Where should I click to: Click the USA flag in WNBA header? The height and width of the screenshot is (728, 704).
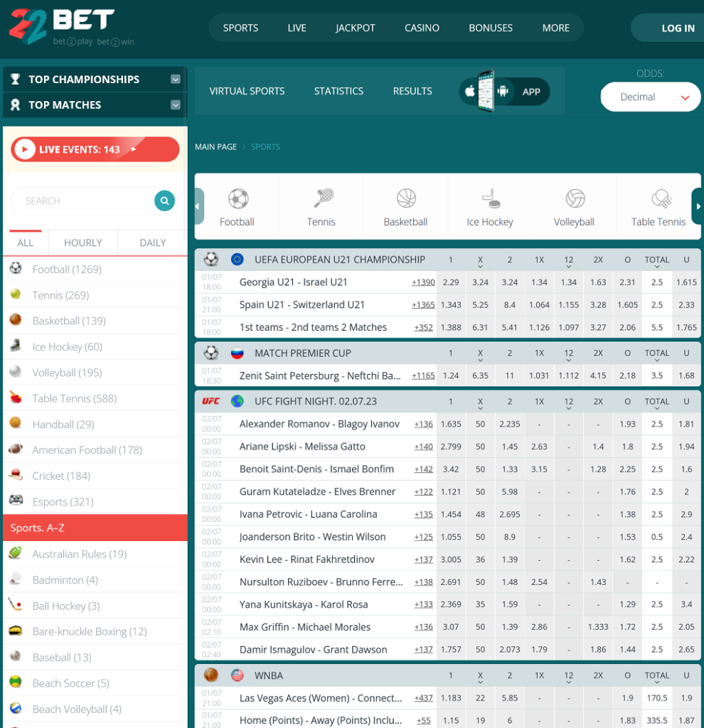pos(238,675)
